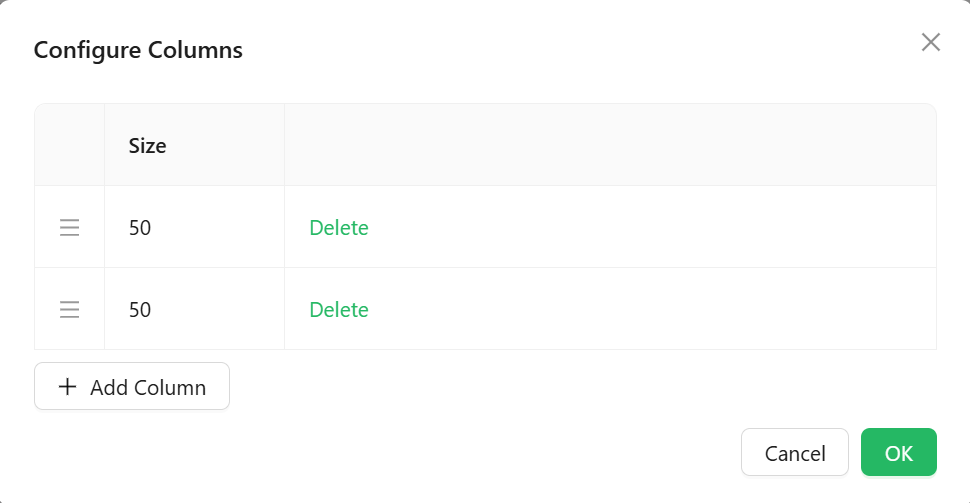Click the Add Column label text
Screen dimensions: 970x503
[x=148, y=387]
